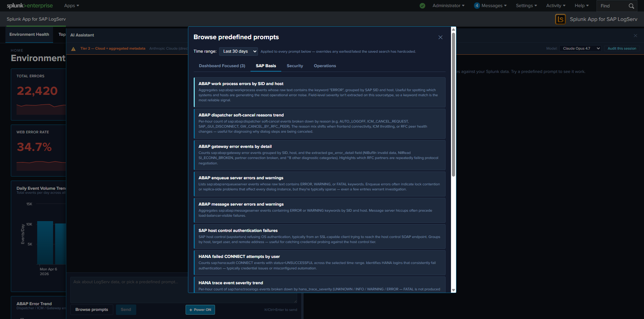This screenshot has width=644, height=319.
Task: Select HANA failed CONNECT attempts by user
Action: click(x=319, y=262)
